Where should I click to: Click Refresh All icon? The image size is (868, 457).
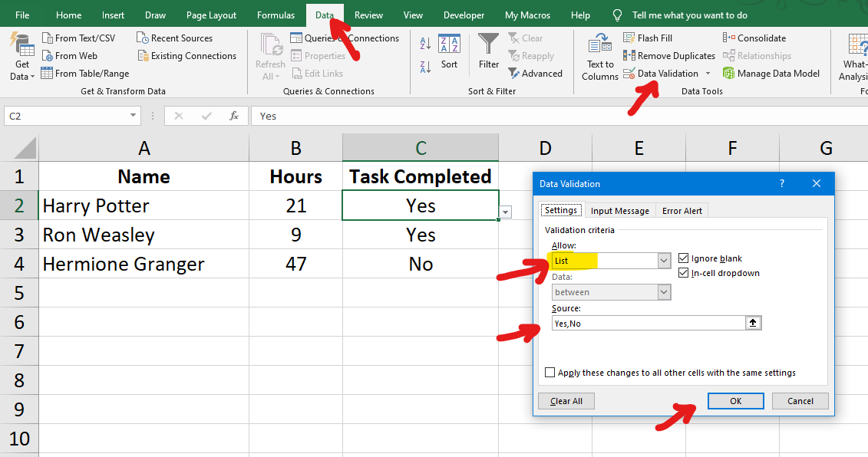(x=271, y=44)
